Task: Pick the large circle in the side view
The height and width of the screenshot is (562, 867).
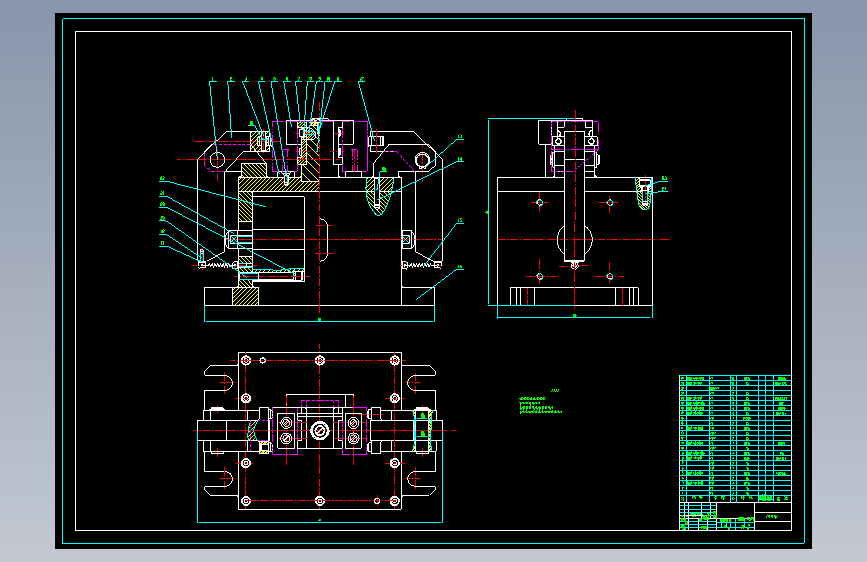Action: 574,240
